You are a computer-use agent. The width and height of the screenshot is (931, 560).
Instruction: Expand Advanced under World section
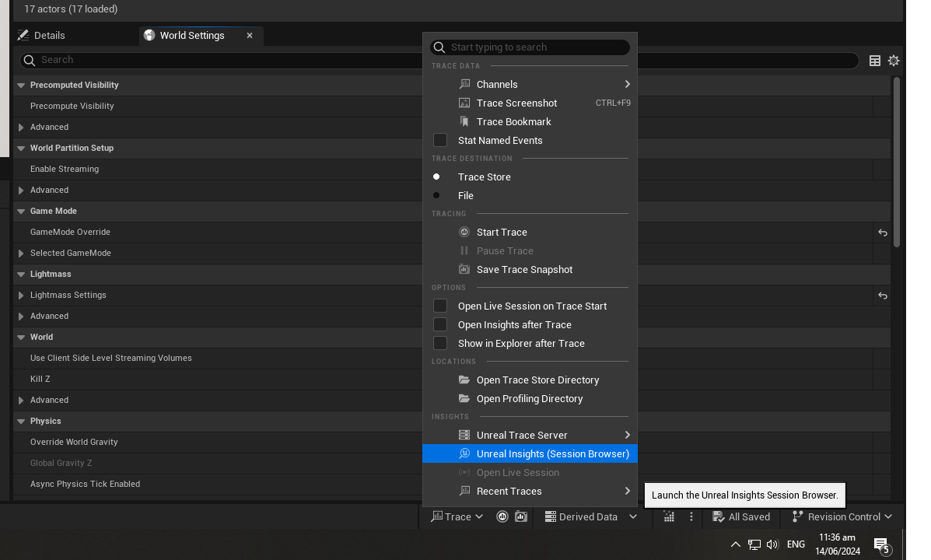coord(21,401)
